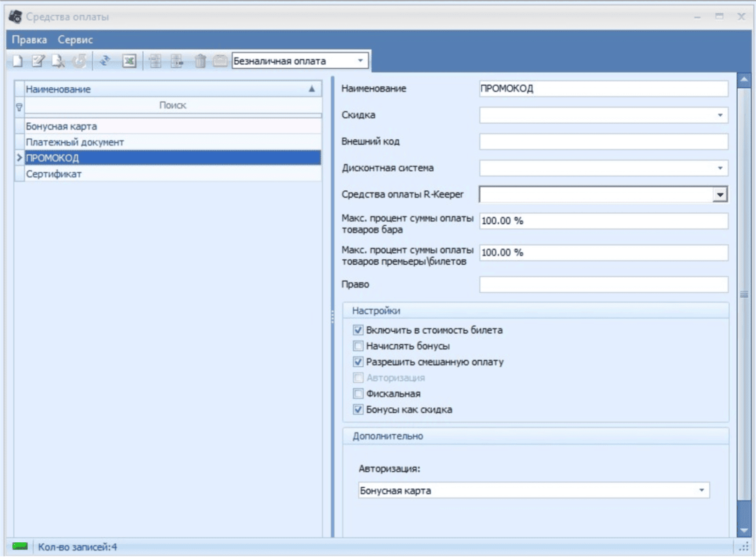The height and width of the screenshot is (558, 756).
Task: Click the sort arrow in Наименование header
Action: (x=312, y=89)
